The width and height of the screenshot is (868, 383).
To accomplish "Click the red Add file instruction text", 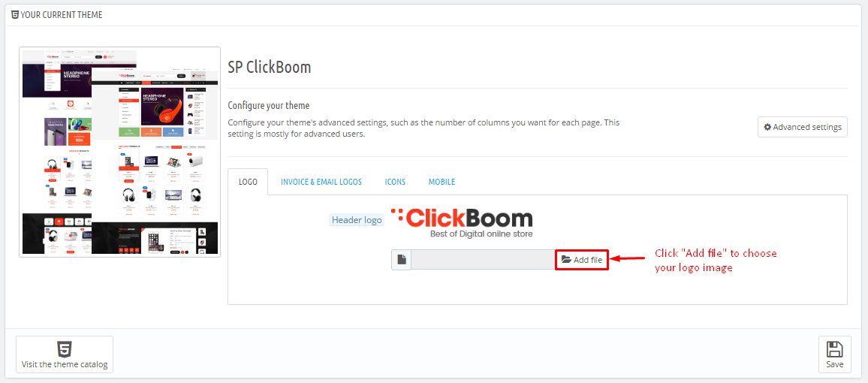I will (x=716, y=261).
